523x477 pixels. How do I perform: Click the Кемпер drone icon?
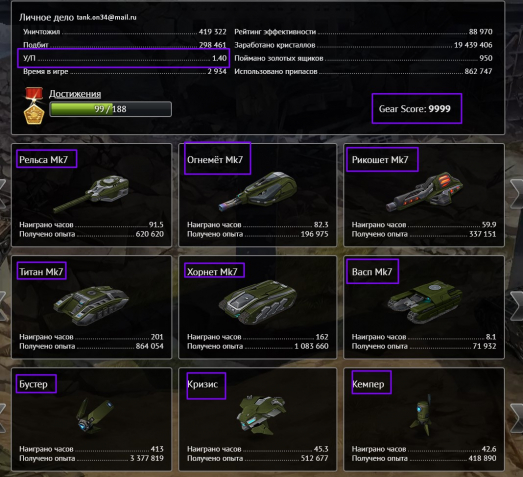click(x=421, y=415)
